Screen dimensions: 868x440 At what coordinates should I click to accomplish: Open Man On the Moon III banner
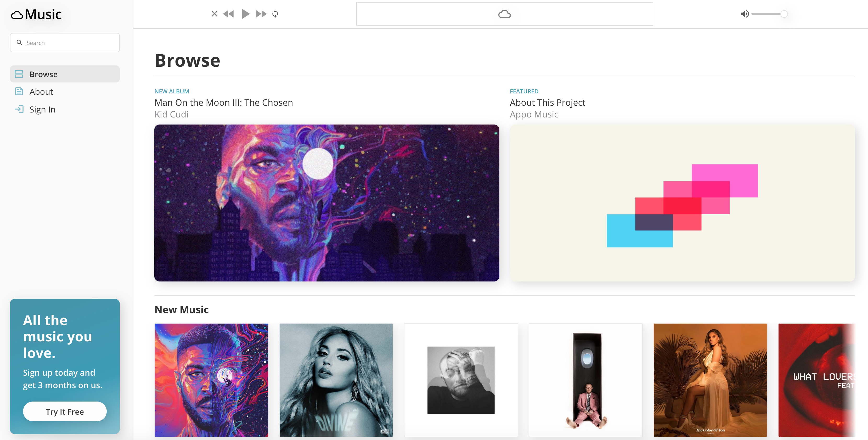coord(326,203)
